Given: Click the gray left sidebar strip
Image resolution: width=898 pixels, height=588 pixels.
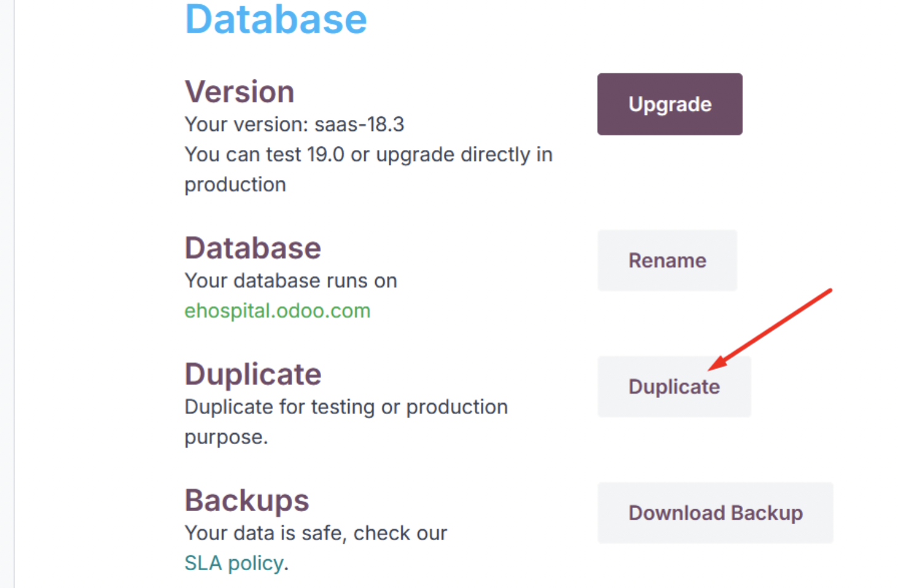Looking at the screenshot, I should click(7, 294).
